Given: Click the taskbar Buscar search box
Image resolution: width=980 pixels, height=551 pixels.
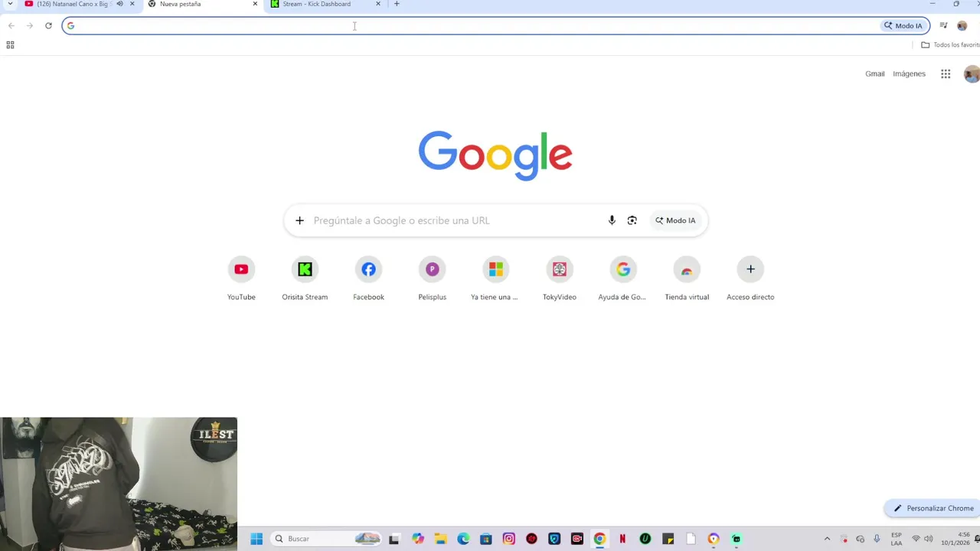Looking at the screenshot, I should (327, 539).
